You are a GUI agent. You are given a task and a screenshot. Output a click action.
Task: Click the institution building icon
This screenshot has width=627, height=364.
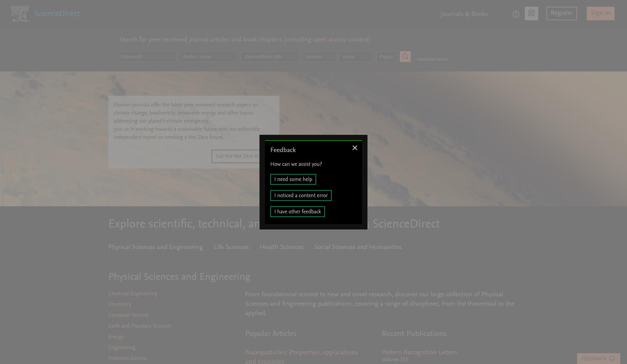point(531,13)
